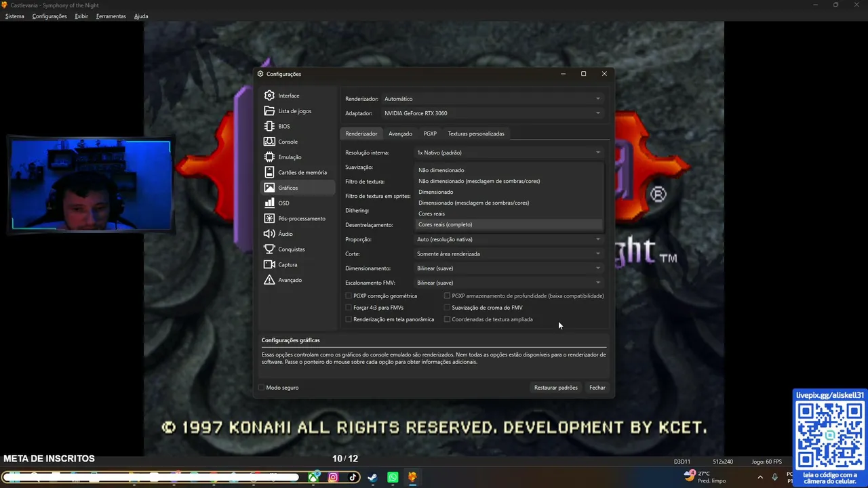Choose Dimensionado (mesclagem de sombras/cores)
This screenshot has height=488, width=868.
coord(509,203)
